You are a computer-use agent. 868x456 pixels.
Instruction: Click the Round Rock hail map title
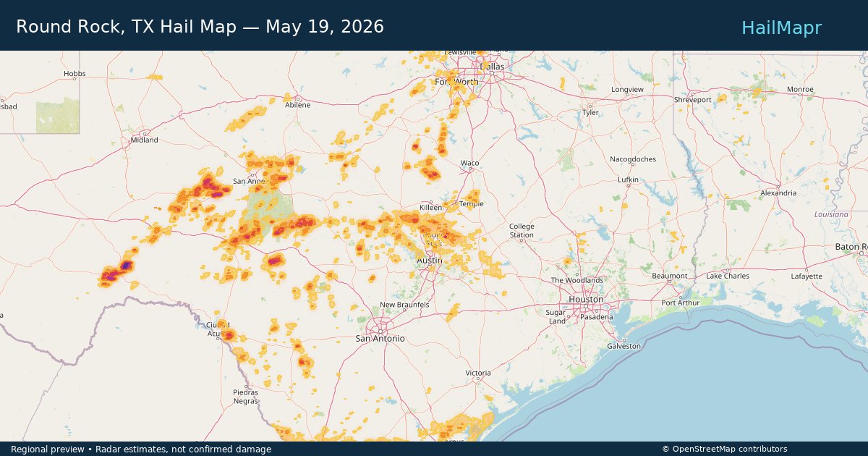[x=200, y=27]
